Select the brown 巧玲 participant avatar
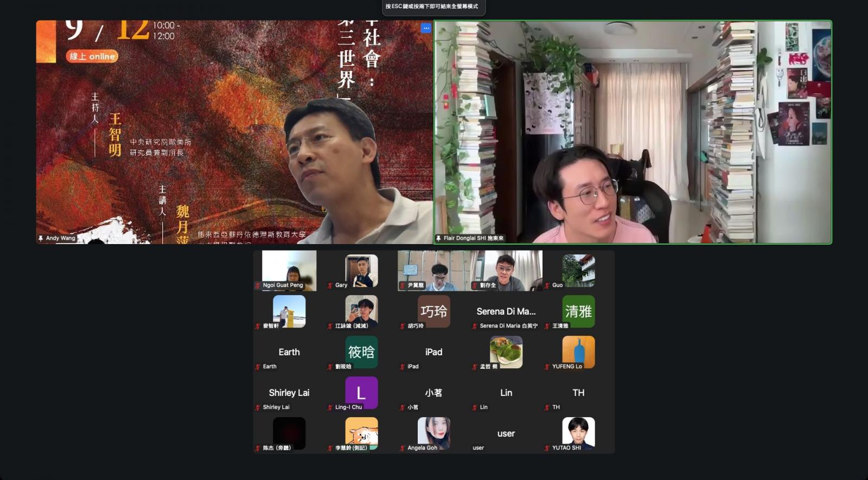Screen dimensions: 868x480 click(x=433, y=311)
